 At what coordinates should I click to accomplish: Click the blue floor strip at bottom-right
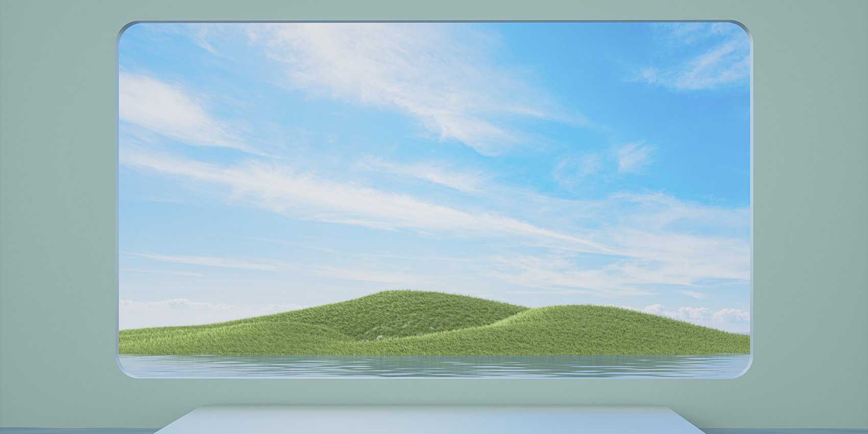pos(791,430)
